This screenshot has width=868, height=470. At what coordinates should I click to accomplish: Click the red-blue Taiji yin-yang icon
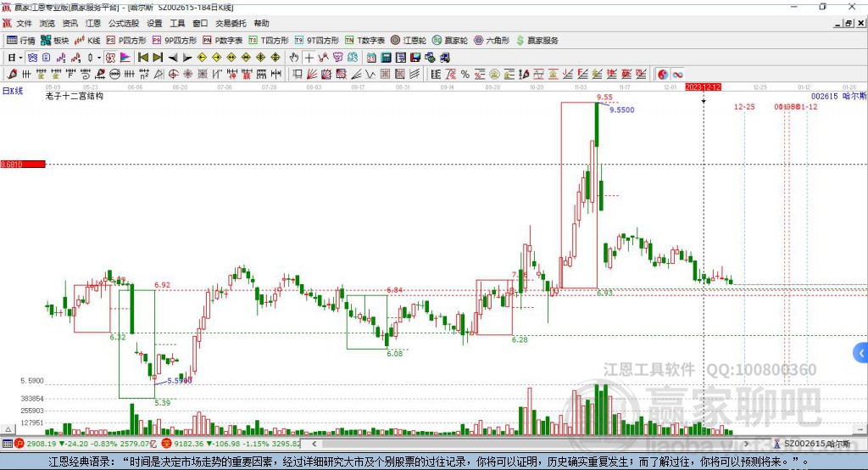click(663, 75)
